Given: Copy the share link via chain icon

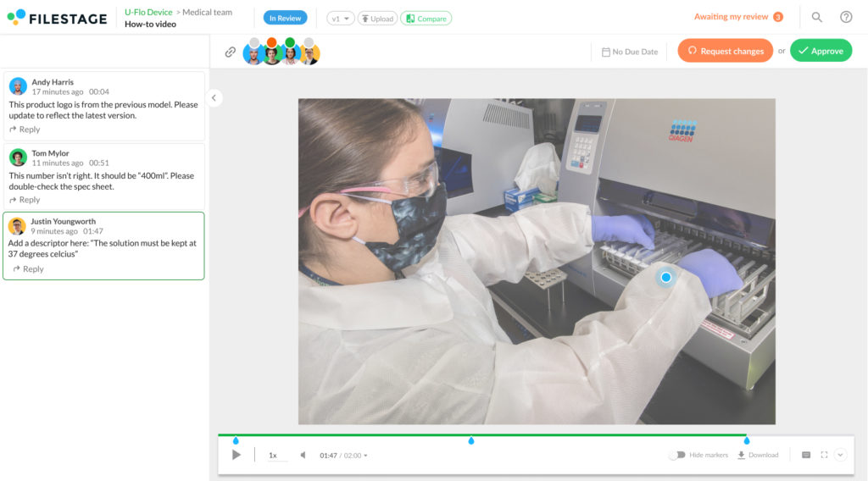Looking at the screenshot, I should pos(231,52).
